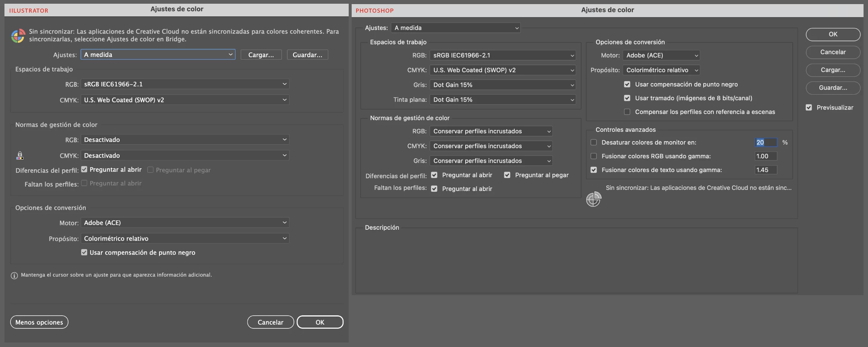Toggle Illustrator Faltan los perfiles Preguntar al abrir

coord(84,183)
